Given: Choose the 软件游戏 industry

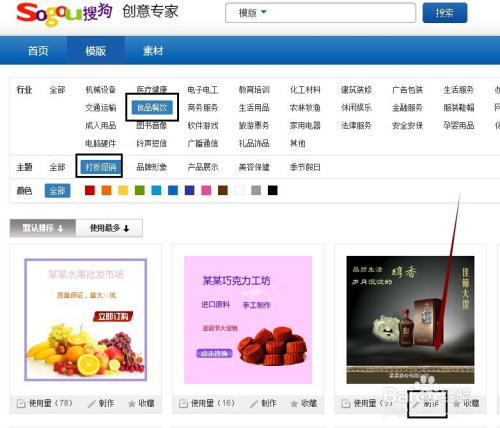Looking at the screenshot, I should 203,125.
